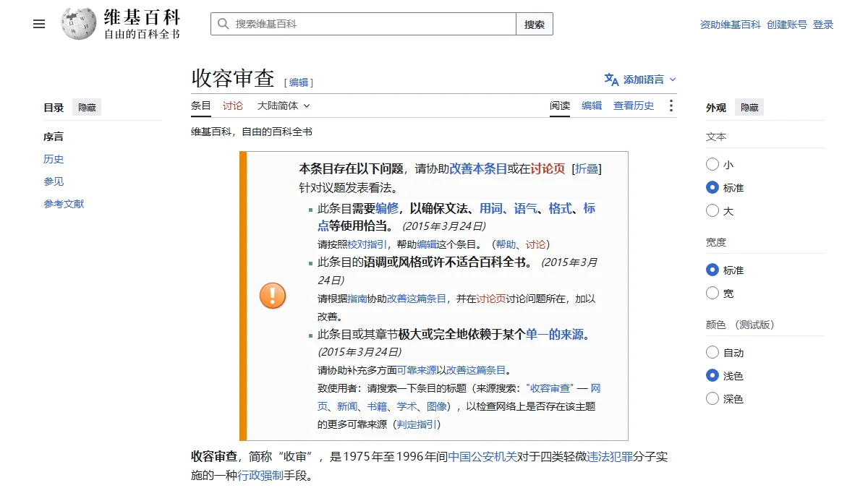
Task: Open the 查看历史 tab
Action: point(634,106)
